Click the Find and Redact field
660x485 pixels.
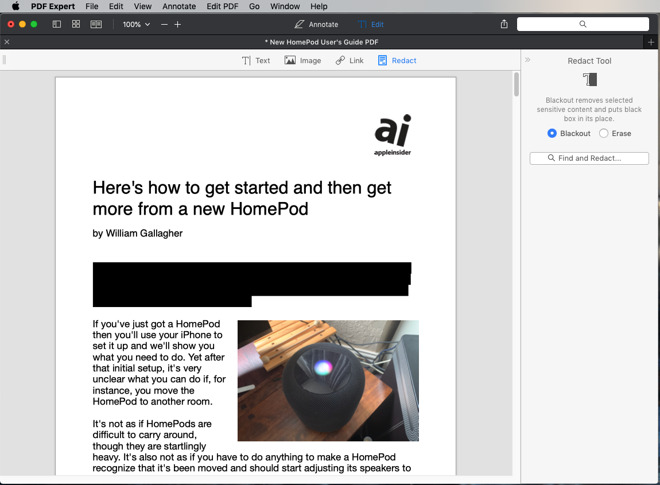coord(589,158)
